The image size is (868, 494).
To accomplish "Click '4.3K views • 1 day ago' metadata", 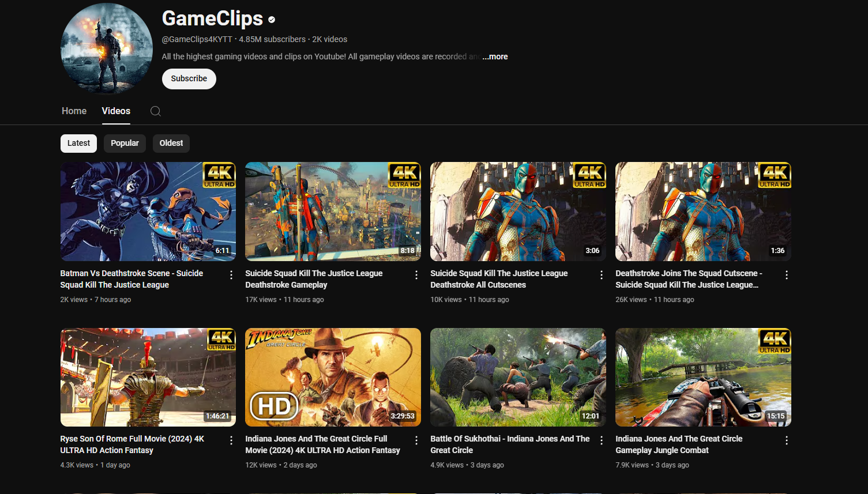I will 95,465.
